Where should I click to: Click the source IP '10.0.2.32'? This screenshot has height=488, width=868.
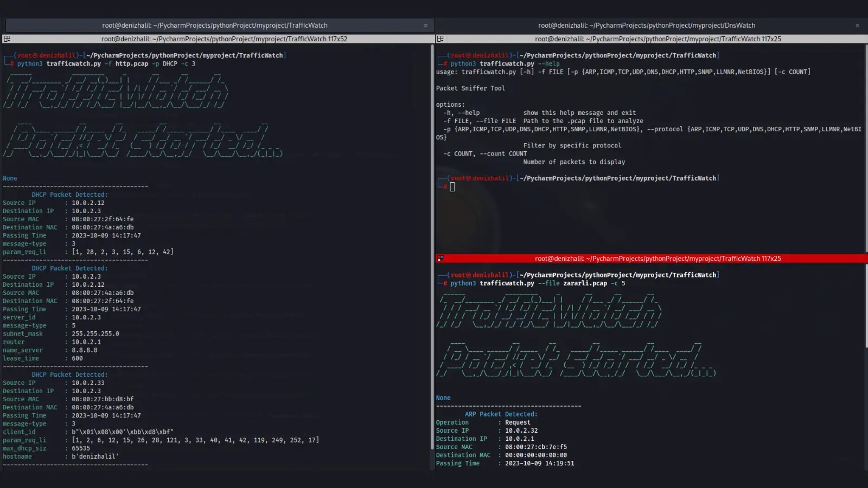521,431
